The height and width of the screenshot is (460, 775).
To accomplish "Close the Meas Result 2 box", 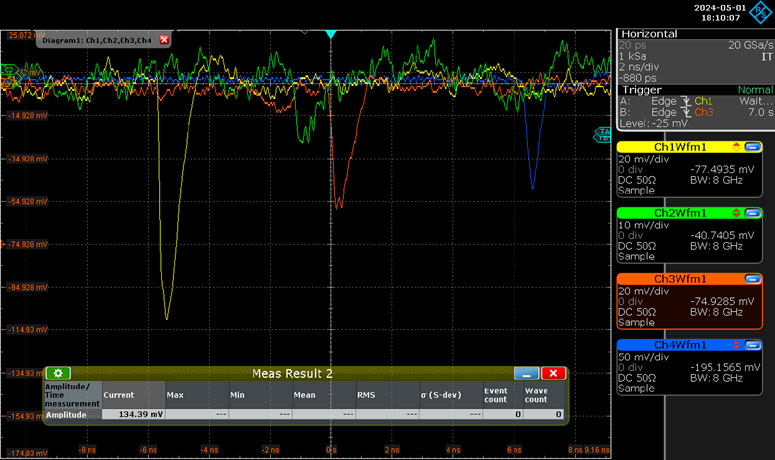I will 553,373.
